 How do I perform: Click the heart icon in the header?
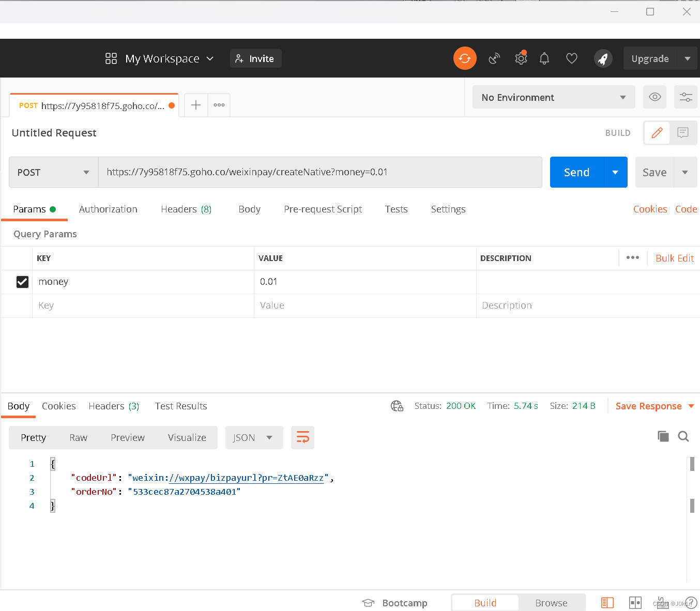pos(571,58)
